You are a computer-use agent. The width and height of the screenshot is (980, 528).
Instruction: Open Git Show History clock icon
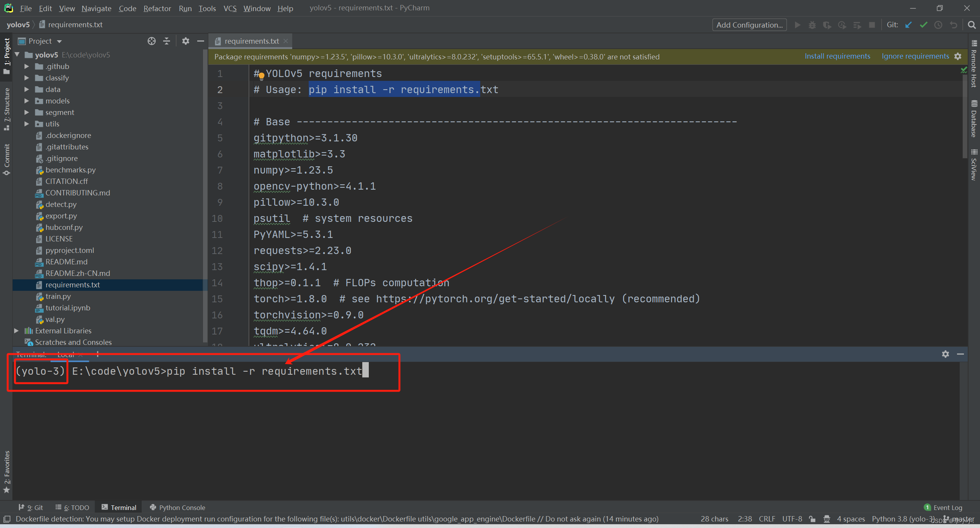(x=938, y=25)
